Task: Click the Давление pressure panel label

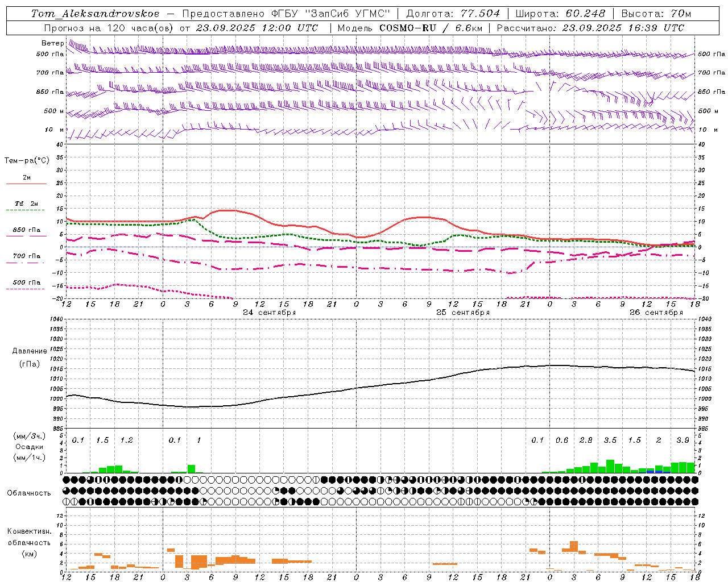Action: point(30,351)
